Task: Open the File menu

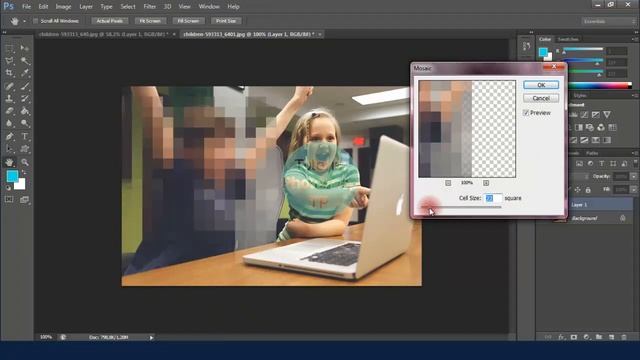Action: pyautogui.click(x=27, y=7)
